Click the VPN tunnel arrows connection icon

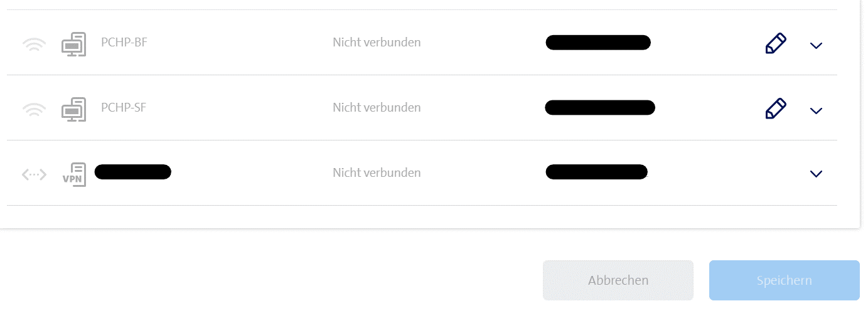(34, 175)
